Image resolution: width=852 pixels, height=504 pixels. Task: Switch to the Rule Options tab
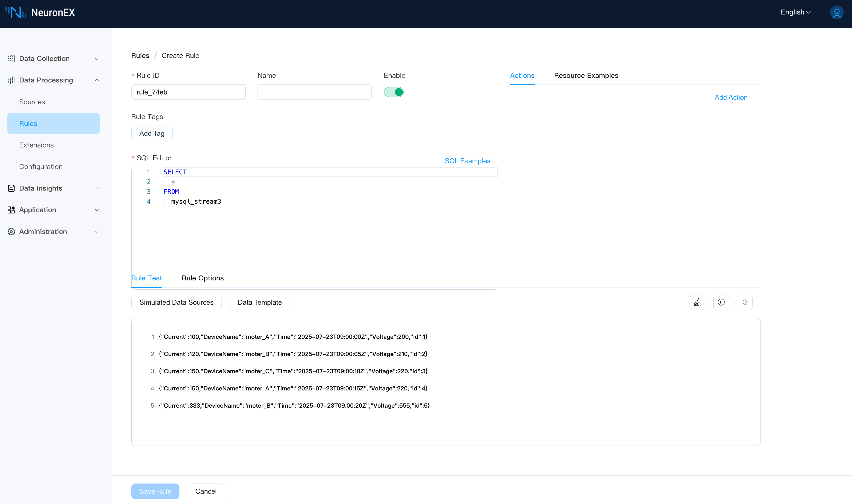click(202, 278)
